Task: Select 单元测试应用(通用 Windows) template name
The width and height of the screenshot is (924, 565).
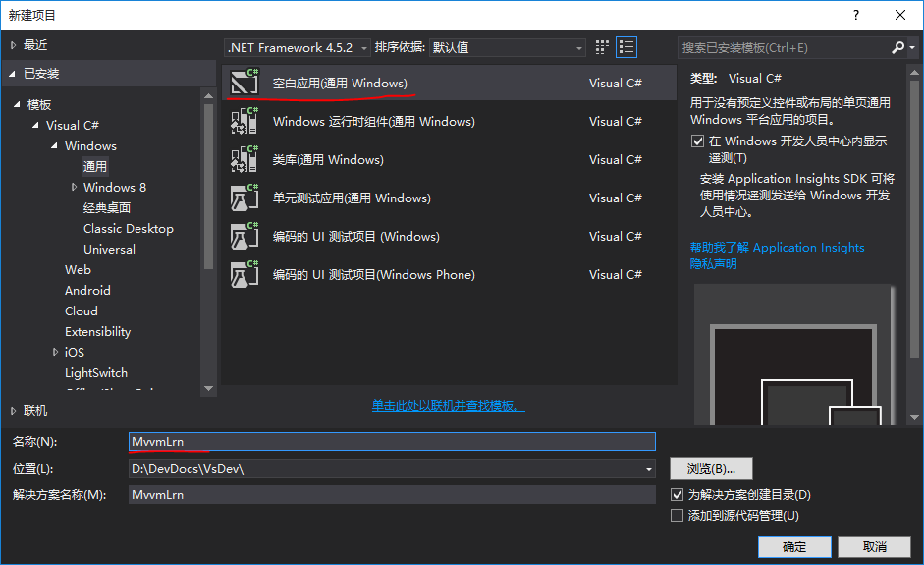Action: [352, 198]
